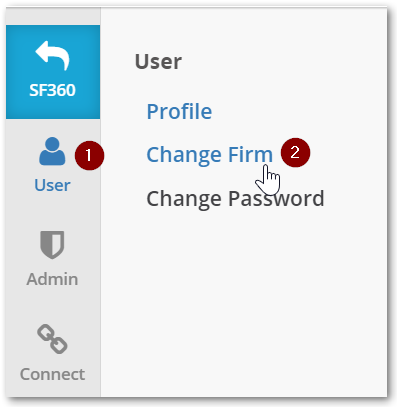
Task: Open the Profile link
Action: (179, 111)
